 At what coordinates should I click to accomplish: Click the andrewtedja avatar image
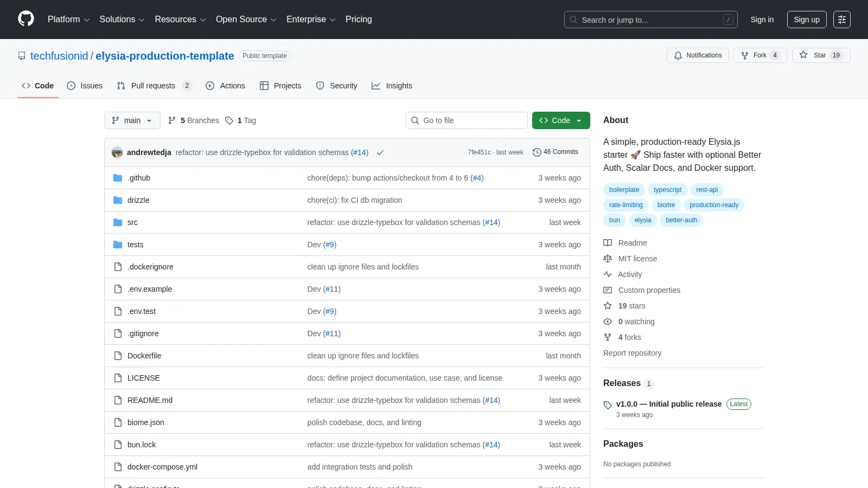click(117, 152)
